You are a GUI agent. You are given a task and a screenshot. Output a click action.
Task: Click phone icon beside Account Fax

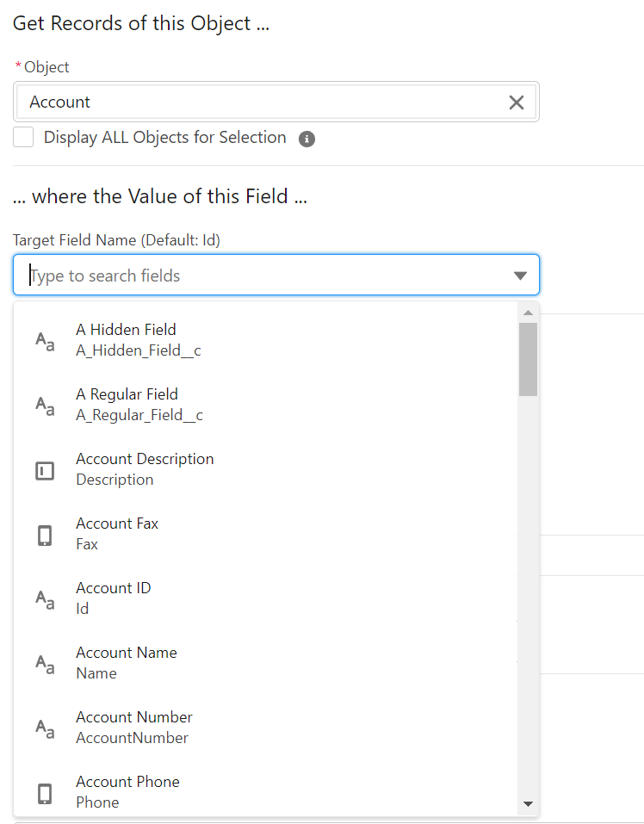click(x=45, y=535)
